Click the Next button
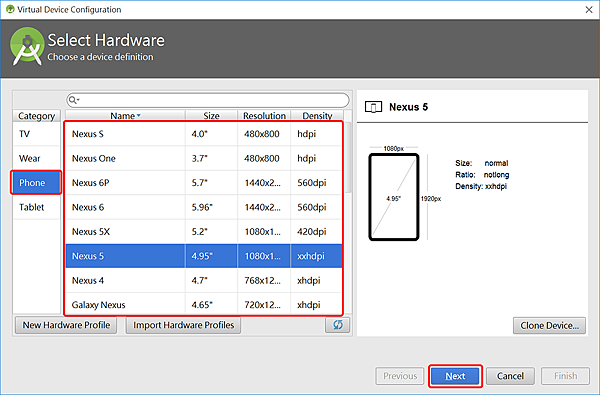Image resolution: width=600 pixels, height=395 pixels. point(455,376)
